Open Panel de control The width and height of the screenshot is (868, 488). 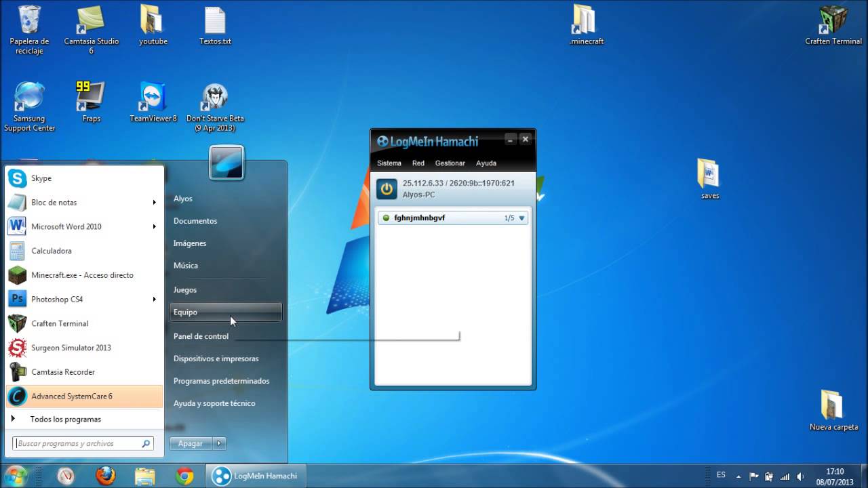click(x=201, y=336)
